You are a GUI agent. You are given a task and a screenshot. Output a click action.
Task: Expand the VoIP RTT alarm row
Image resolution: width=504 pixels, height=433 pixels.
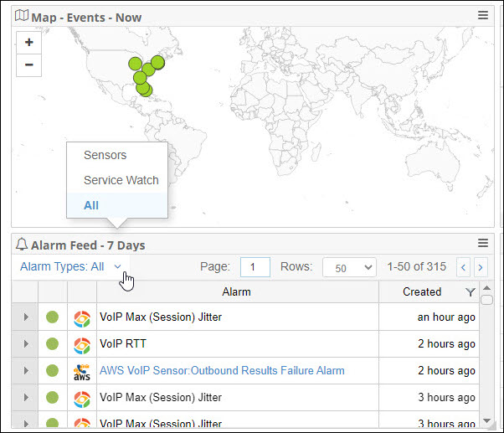click(x=26, y=344)
